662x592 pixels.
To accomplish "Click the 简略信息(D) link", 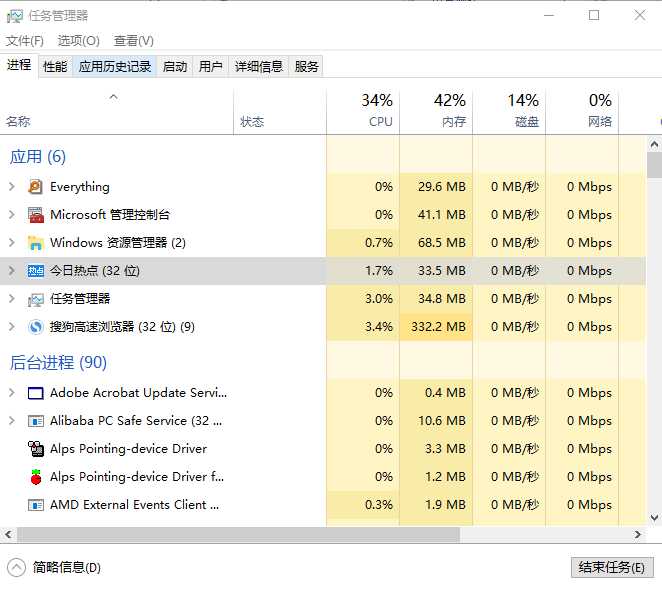I will point(67,567).
